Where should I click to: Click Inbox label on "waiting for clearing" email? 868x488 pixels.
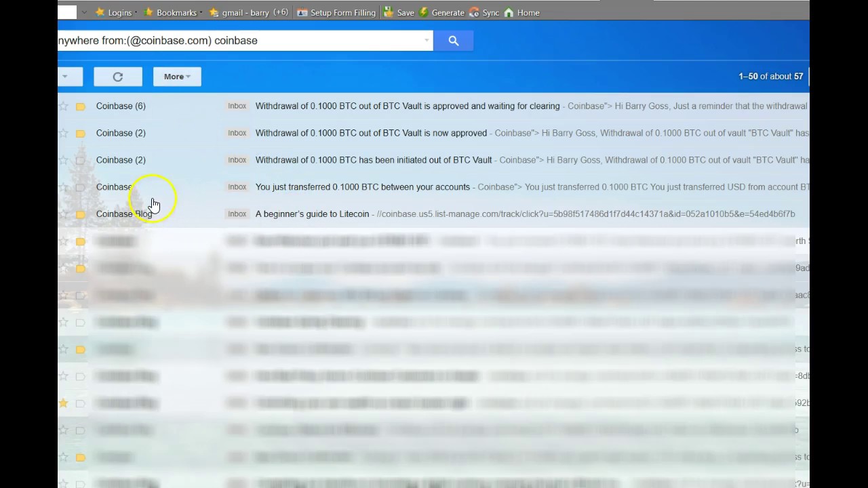click(237, 106)
